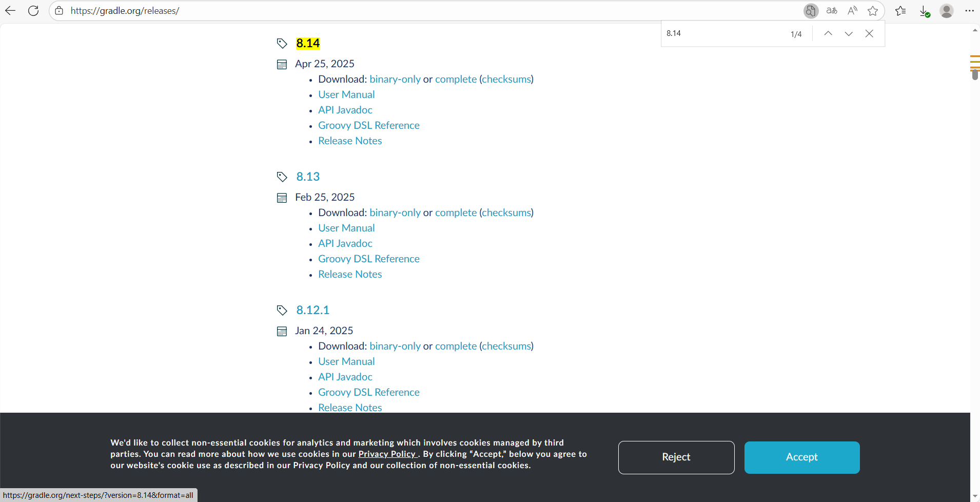Open Release Notes for 8.14
Screen dimensions: 980x502
[350, 141]
